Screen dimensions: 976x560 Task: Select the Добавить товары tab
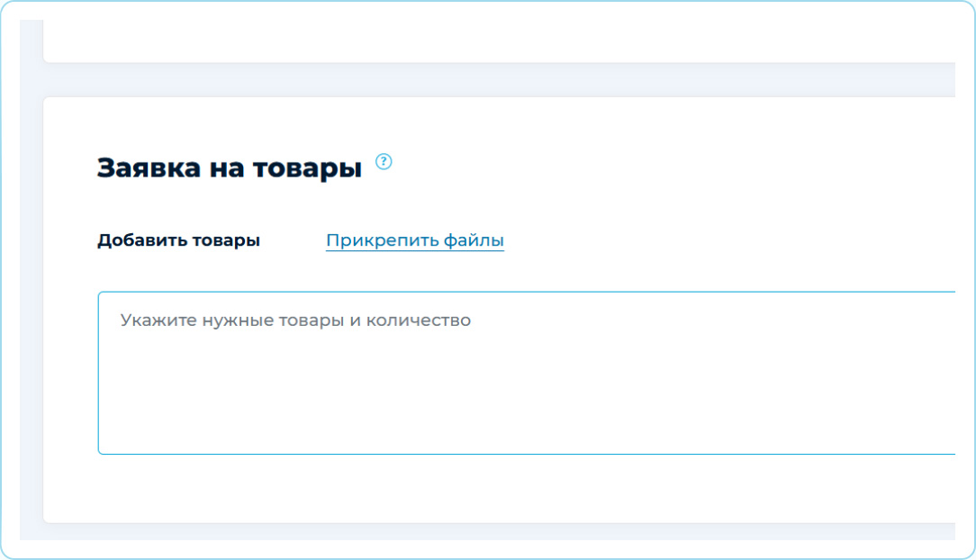point(178,240)
